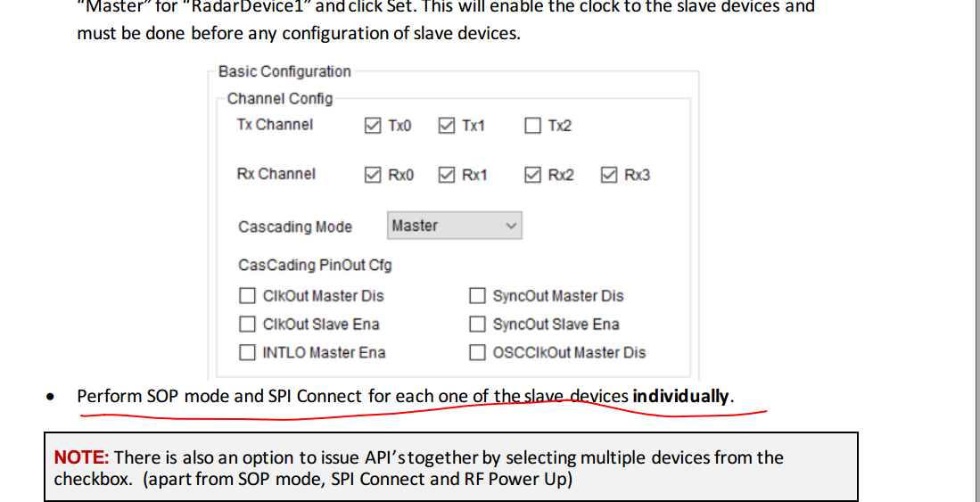Click the Cascading Mode dropdown arrow
This screenshot has height=502, width=980.
pyautogui.click(x=511, y=226)
